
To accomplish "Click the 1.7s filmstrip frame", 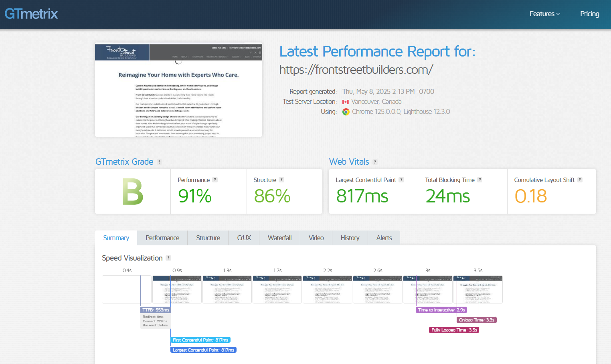I will point(277,289).
